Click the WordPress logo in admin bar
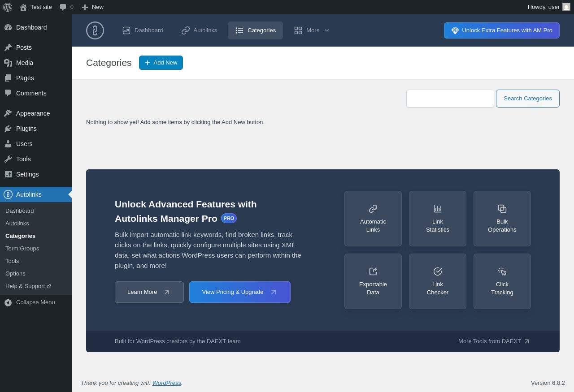The width and height of the screenshot is (574, 392). point(8,7)
